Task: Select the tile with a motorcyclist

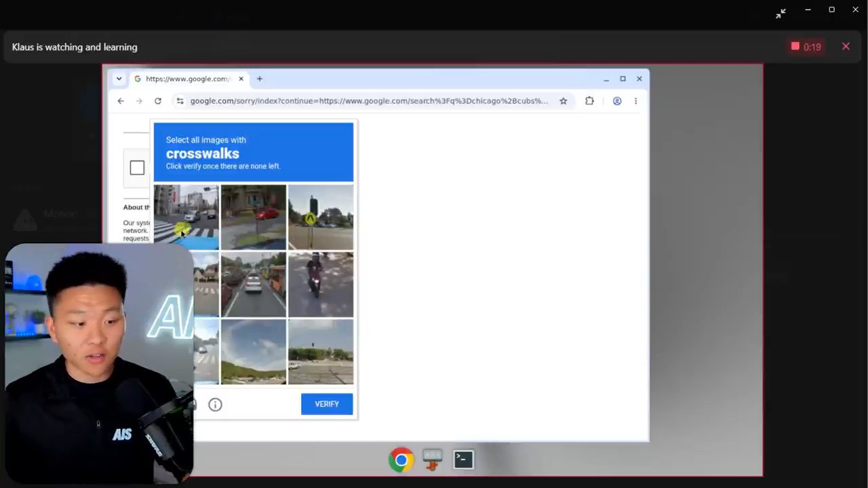Action: pos(321,285)
